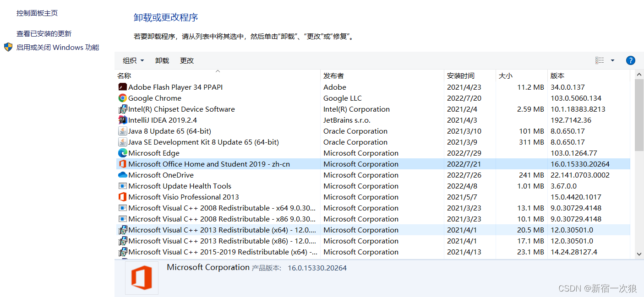Click size value 11.2 MB

point(530,87)
